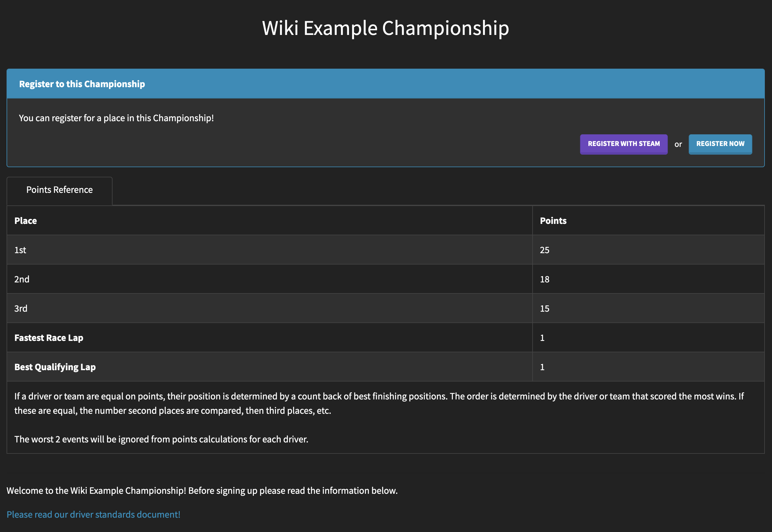The height and width of the screenshot is (532, 772).
Task: Click the 18 points value cell
Action: [545, 279]
